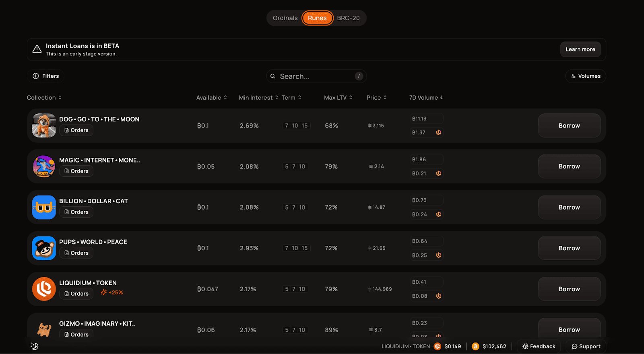
Task: Open the Volumes settings button
Action: pyautogui.click(x=586, y=76)
